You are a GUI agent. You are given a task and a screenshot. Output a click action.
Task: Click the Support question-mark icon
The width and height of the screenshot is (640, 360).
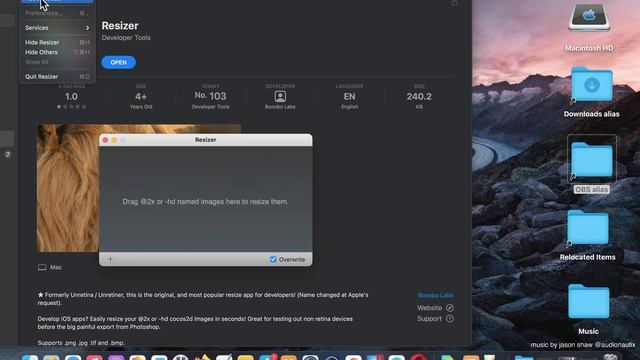450,318
